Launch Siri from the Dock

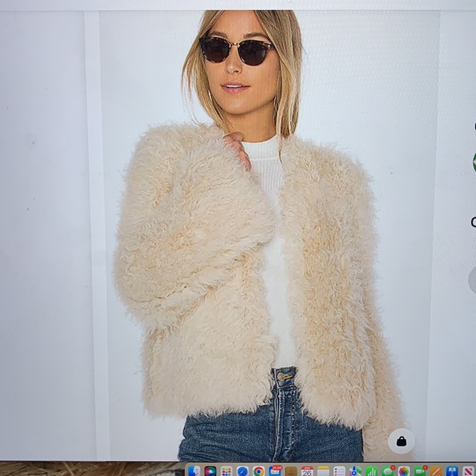coord(210,471)
